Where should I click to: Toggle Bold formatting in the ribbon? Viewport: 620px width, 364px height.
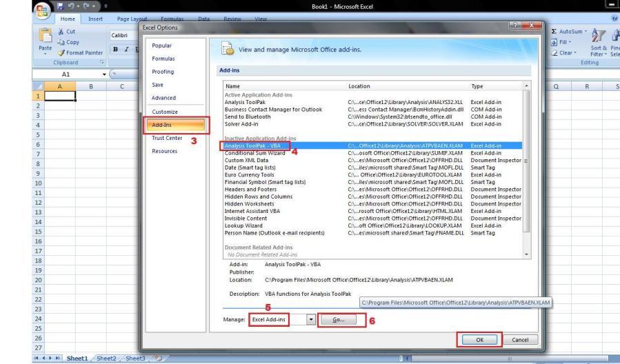(x=115, y=50)
